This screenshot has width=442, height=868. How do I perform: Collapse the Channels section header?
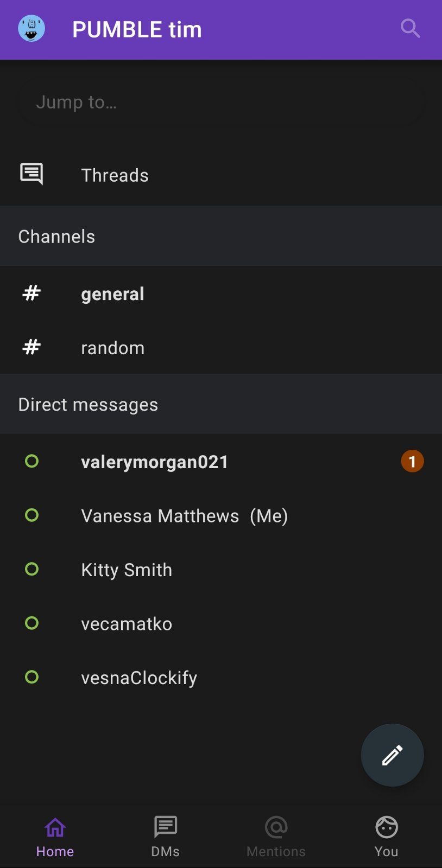point(56,236)
